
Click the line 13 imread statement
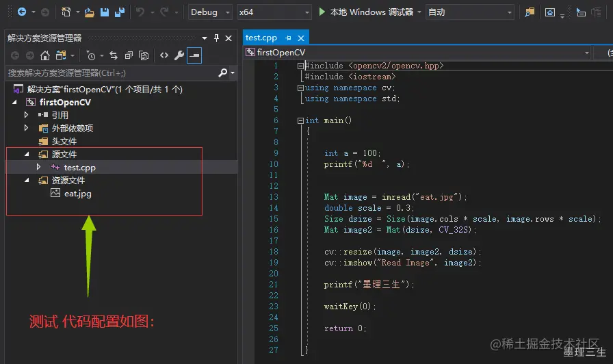395,197
